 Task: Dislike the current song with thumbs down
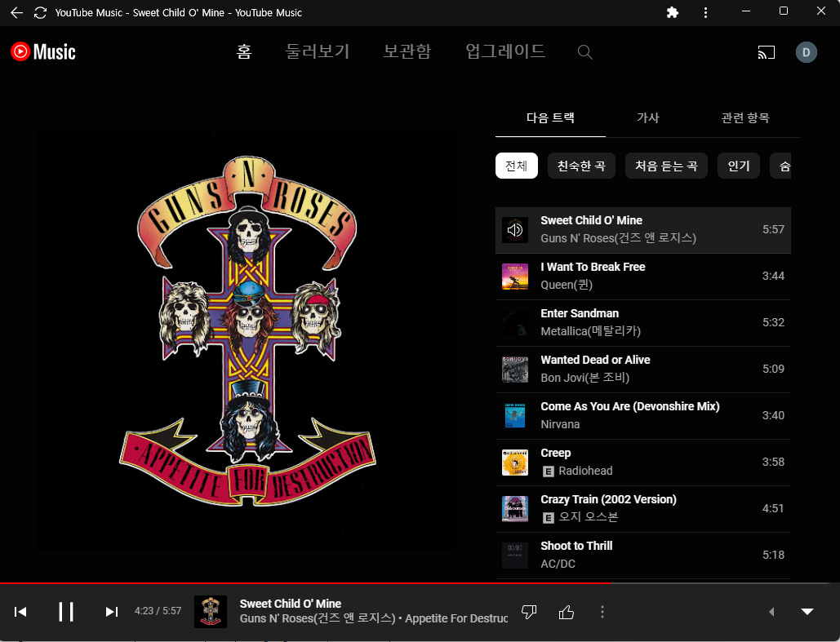click(529, 612)
